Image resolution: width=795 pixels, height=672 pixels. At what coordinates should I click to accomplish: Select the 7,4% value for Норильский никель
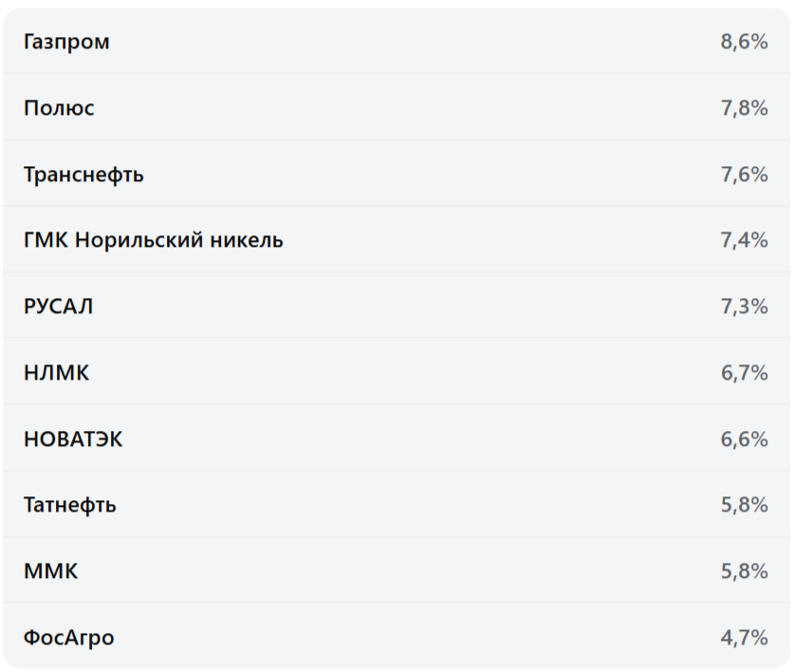[744, 240]
